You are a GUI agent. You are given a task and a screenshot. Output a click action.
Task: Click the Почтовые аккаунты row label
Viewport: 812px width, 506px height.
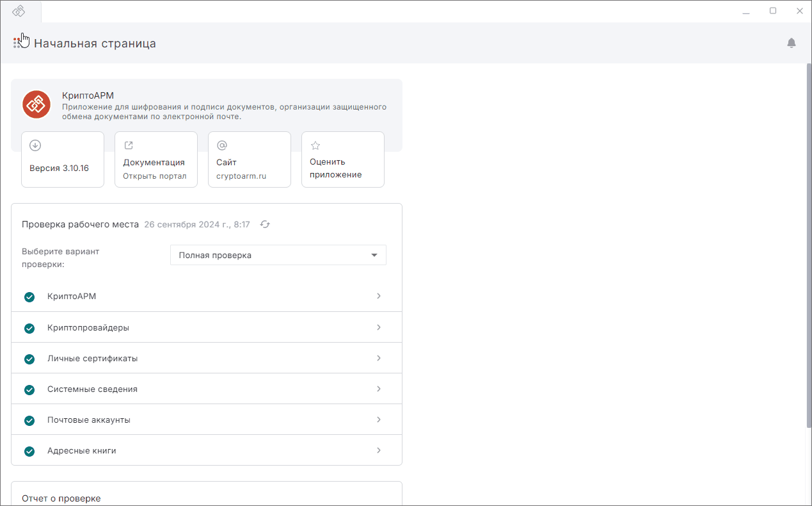(x=89, y=420)
